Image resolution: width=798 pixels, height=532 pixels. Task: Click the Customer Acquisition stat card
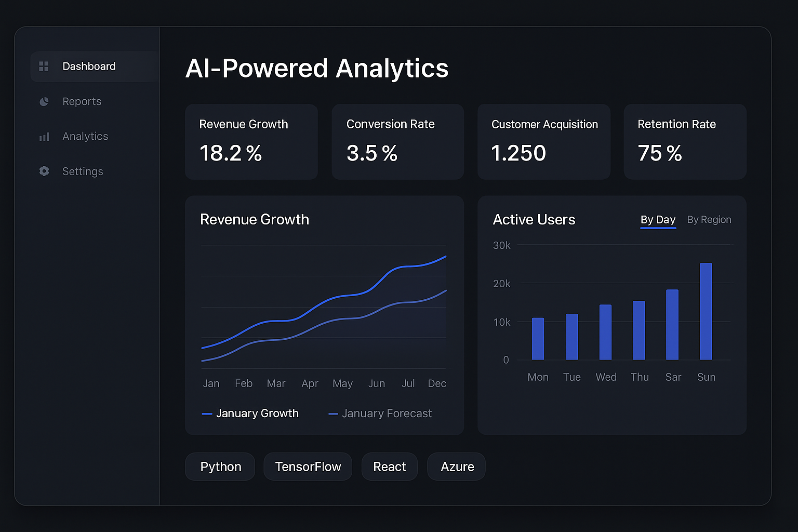(543, 141)
